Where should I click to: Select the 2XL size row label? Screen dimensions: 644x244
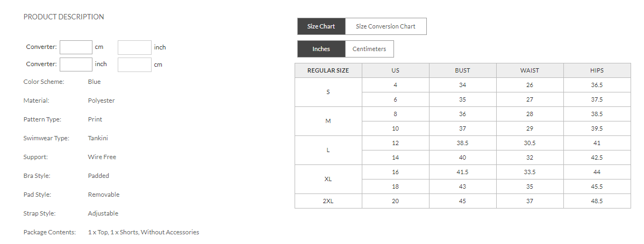click(328, 201)
